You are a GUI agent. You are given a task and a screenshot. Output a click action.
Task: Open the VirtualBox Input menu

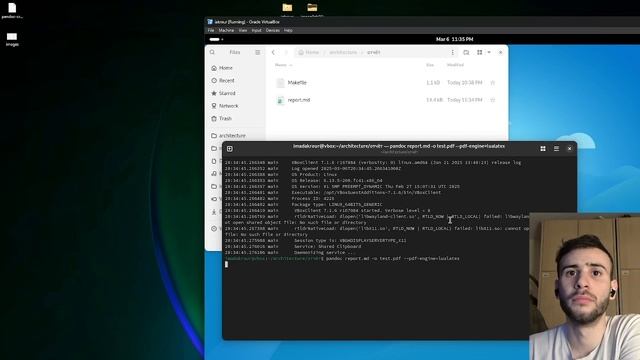(256, 30)
